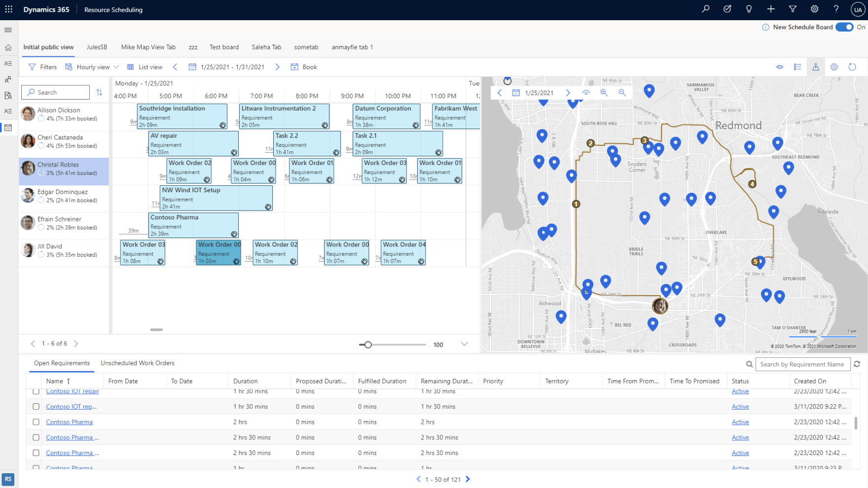Open the requirements panel list icon
Image resolution: width=868 pixels, height=488 pixels.
797,67
